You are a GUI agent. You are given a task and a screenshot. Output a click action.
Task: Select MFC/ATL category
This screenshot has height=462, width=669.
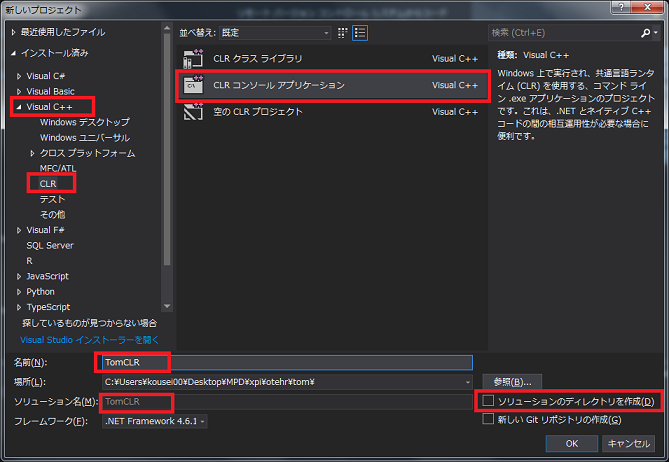tap(58, 168)
